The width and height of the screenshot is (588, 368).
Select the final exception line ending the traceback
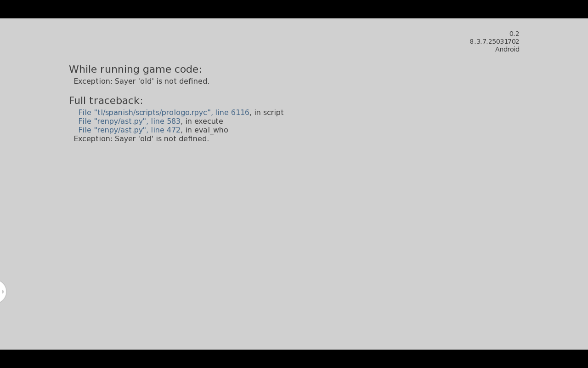141,139
